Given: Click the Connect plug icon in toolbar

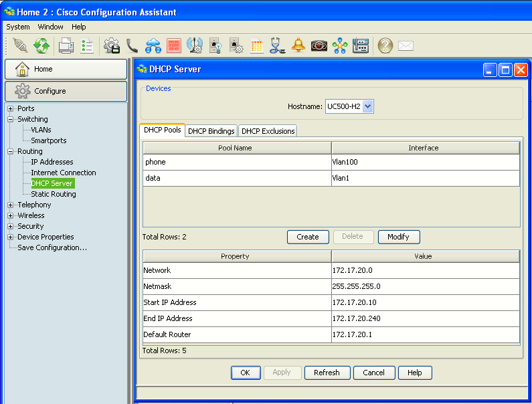Looking at the screenshot, I should [20, 45].
